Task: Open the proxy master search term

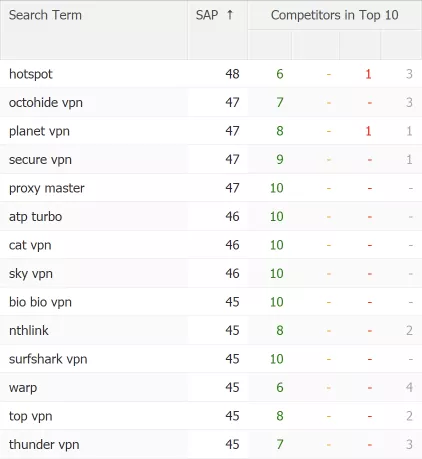Action: click(47, 188)
